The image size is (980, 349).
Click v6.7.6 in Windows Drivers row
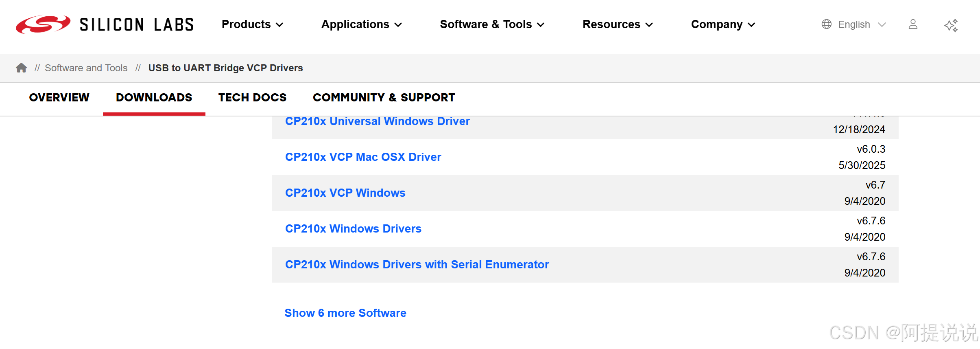(871, 221)
